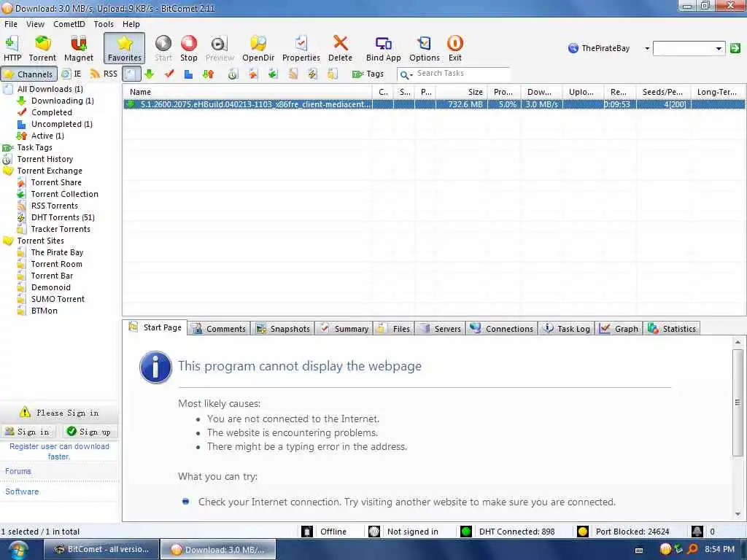Select DHT Torrents (51) in sidebar

[63, 217]
